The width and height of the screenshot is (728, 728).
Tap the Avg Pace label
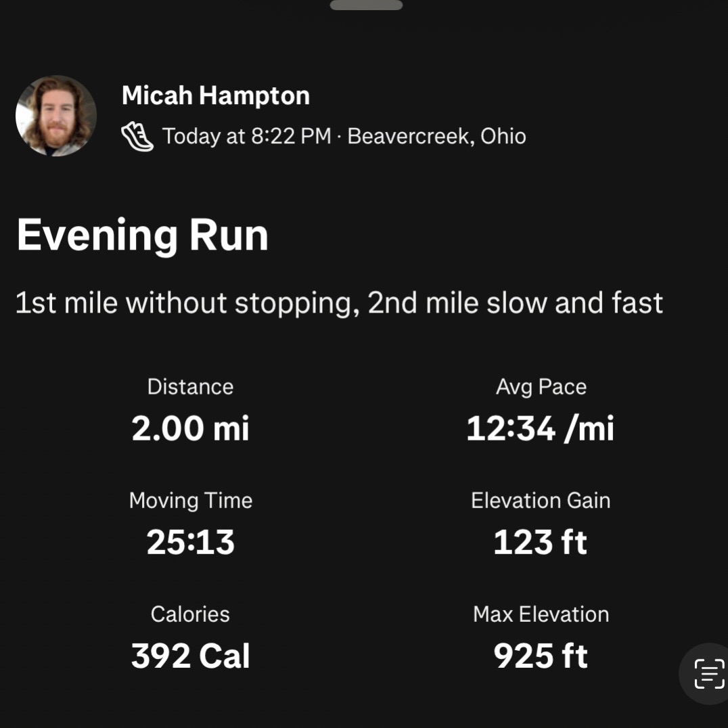pos(541,387)
